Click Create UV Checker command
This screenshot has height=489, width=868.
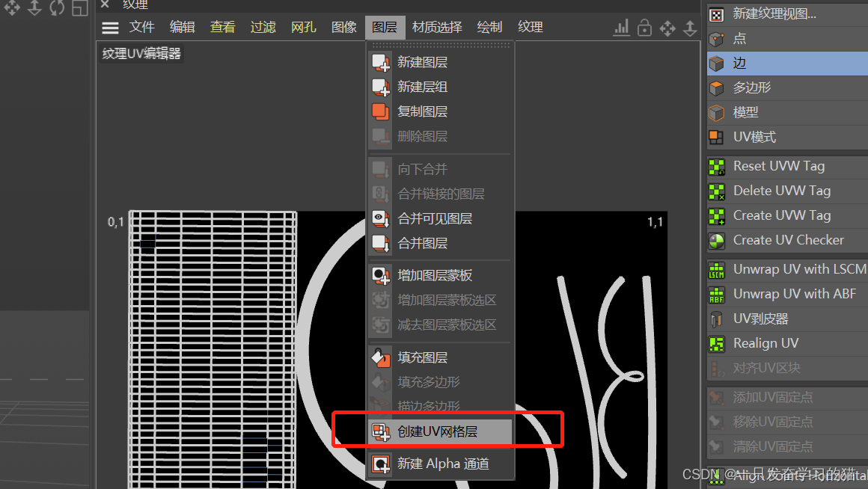(x=787, y=240)
